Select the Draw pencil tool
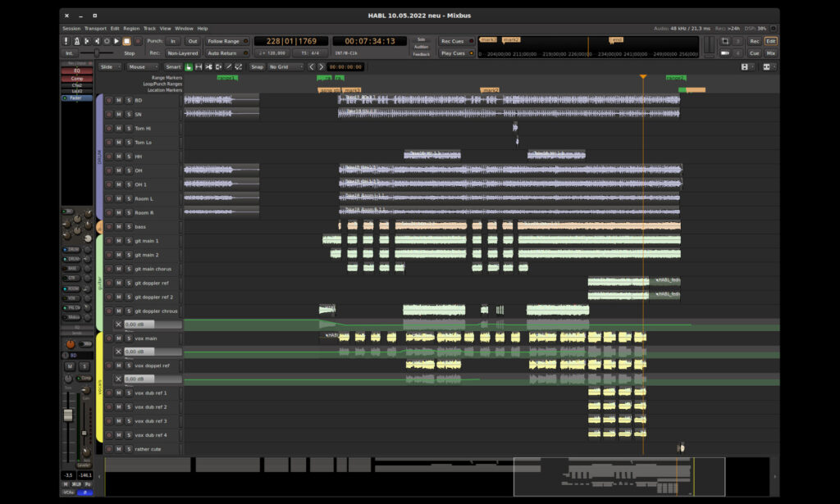Viewport: 840px width, 504px height. coord(228,67)
